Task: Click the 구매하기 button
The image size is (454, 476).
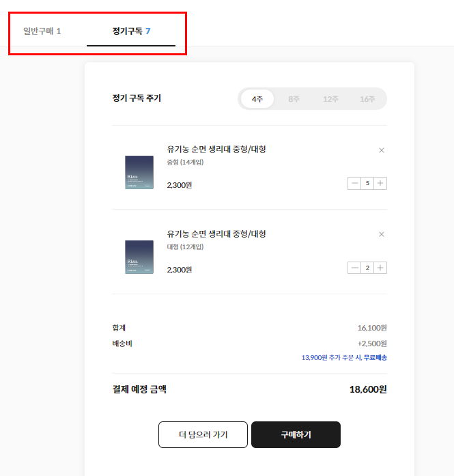Action: [x=296, y=434]
